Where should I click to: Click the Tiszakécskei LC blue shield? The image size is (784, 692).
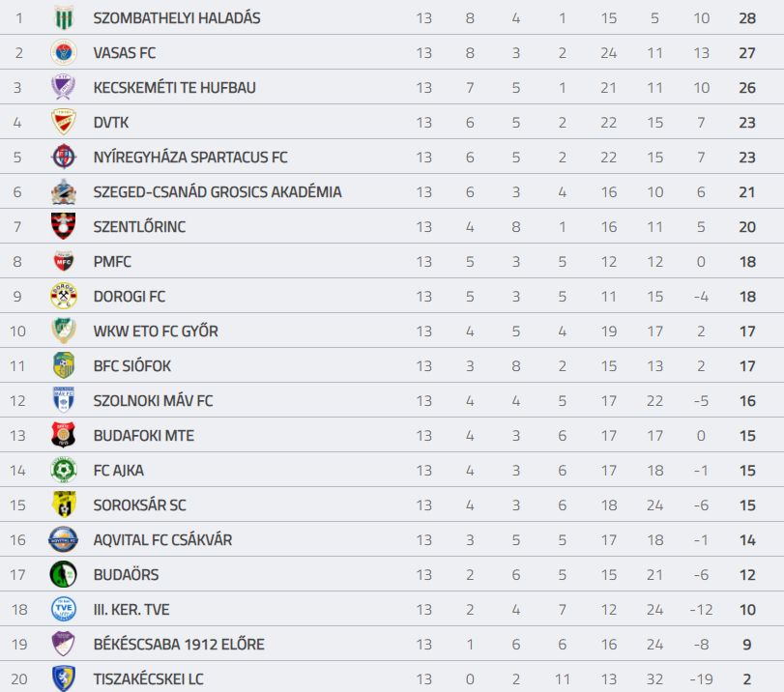pos(64,678)
